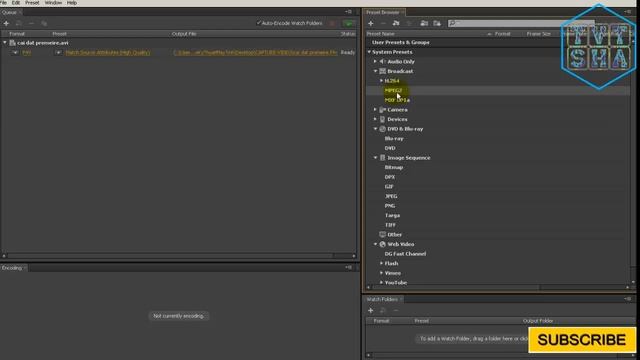Expand the Devices preset group

tap(375, 119)
